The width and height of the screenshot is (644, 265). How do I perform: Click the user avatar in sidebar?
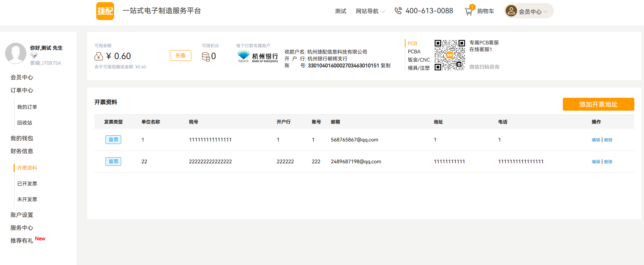(16, 53)
